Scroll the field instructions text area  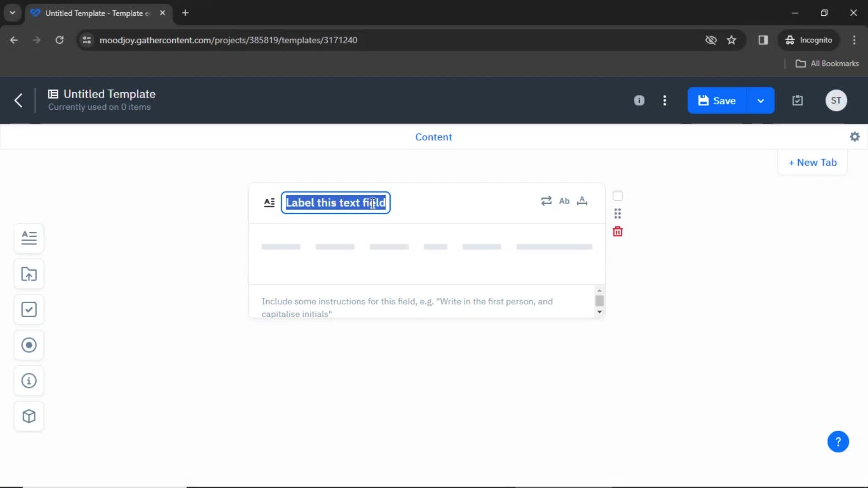coord(599,301)
